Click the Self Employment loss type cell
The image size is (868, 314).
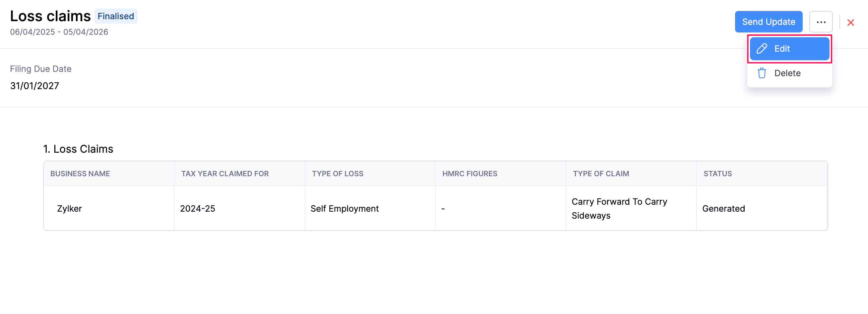pos(370,208)
